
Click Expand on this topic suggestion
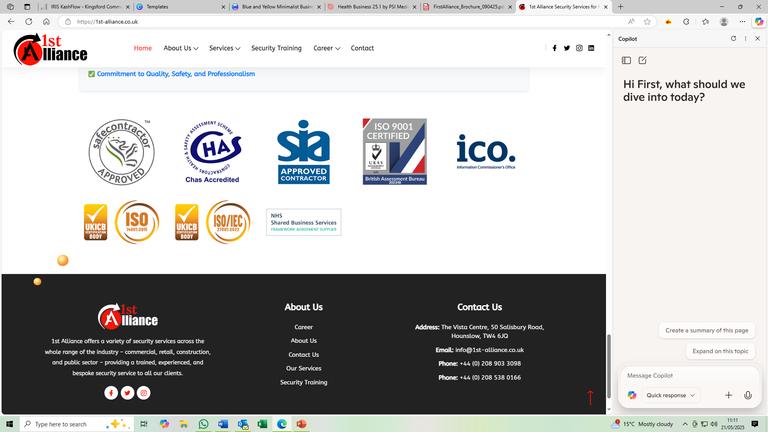720,351
